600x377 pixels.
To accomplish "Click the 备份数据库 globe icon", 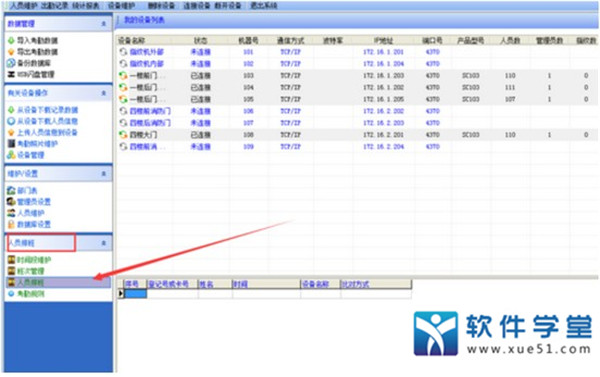I will (11, 63).
